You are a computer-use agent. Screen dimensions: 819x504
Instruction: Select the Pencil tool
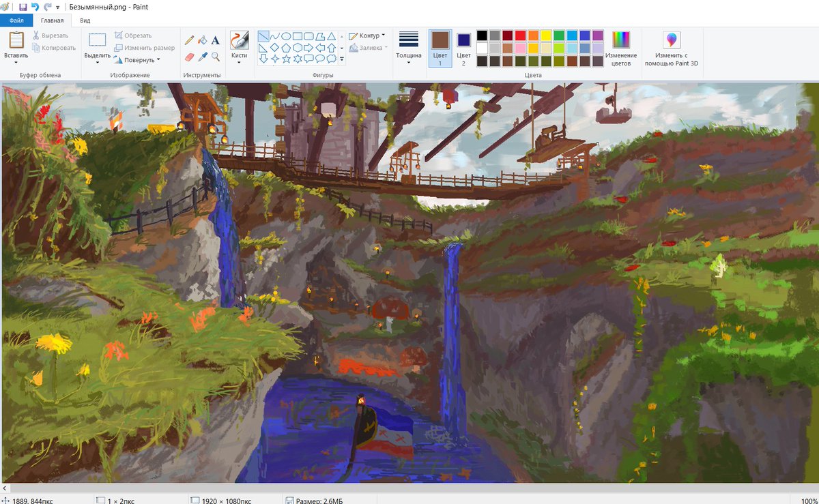click(190, 40)
